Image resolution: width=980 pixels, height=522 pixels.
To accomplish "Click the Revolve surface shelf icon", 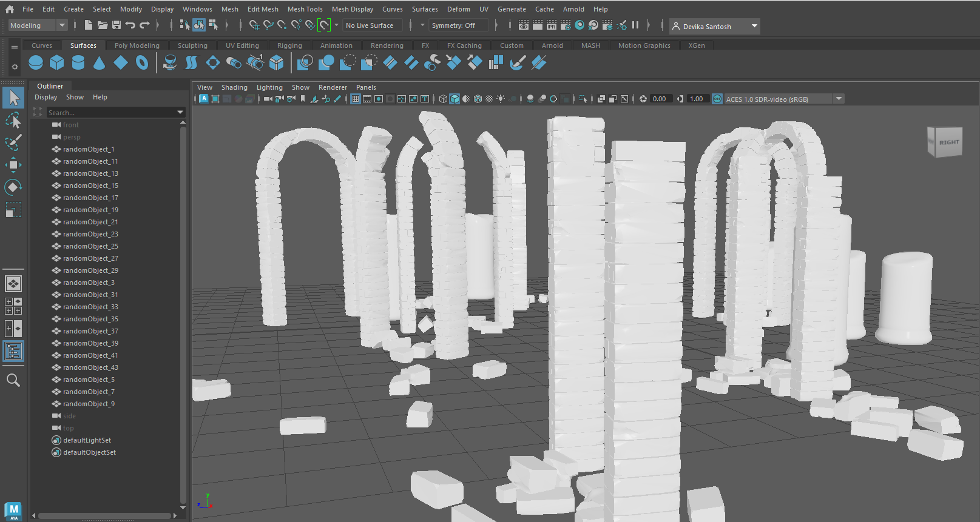I will click(170, 62).
